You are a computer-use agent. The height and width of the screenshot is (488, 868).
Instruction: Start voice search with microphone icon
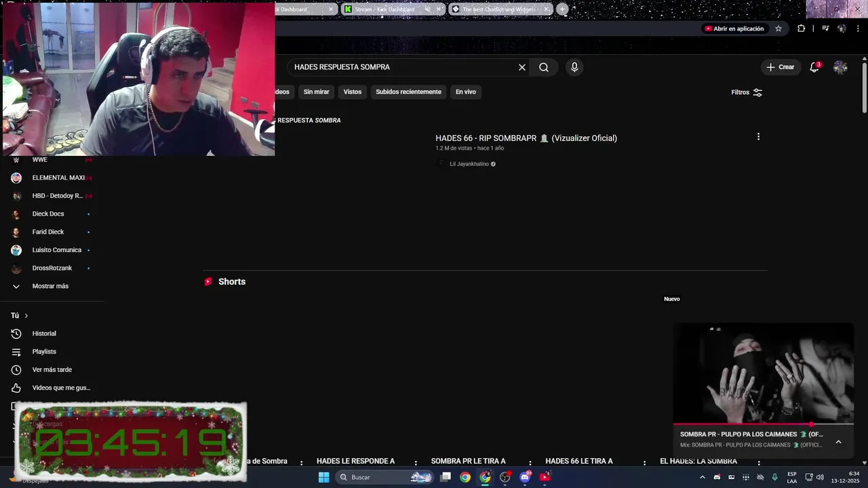point(574,67)
